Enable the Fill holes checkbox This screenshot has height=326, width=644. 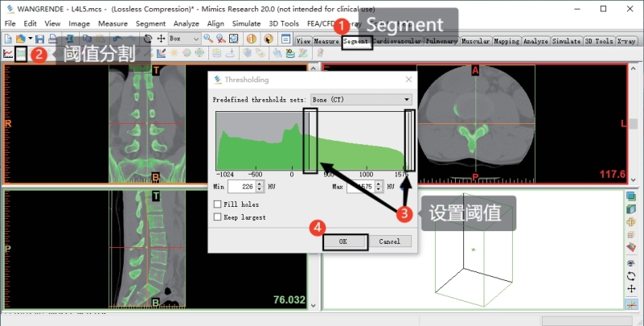(x=218, y=204)
